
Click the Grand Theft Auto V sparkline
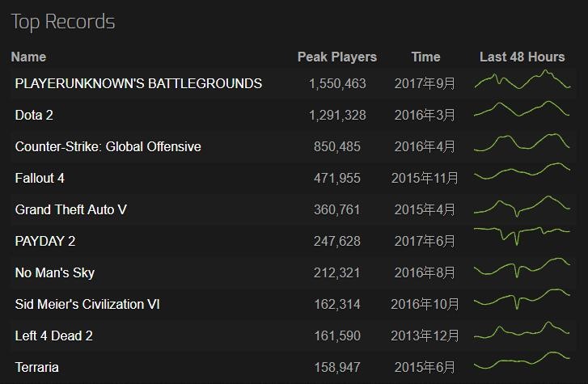[522, 206]
